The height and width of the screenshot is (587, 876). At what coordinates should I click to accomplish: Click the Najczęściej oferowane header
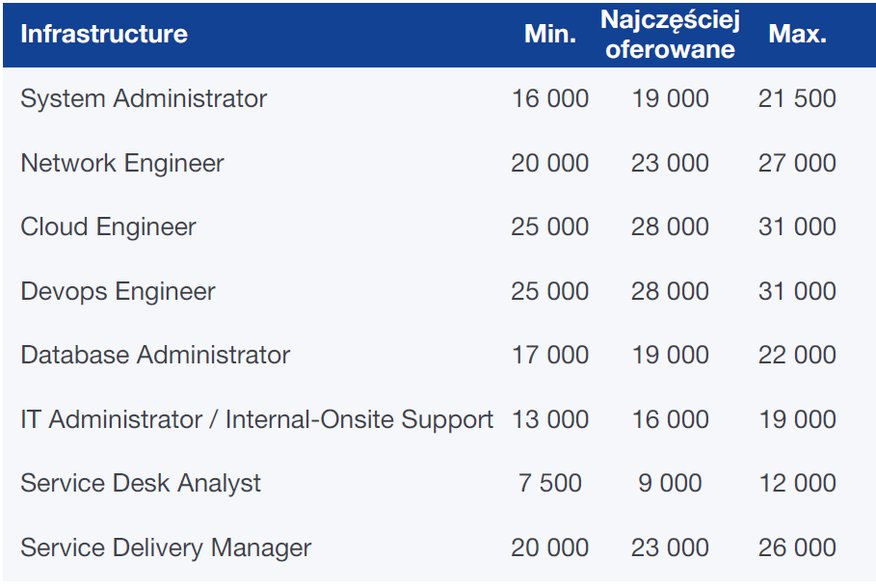[670, 34]
